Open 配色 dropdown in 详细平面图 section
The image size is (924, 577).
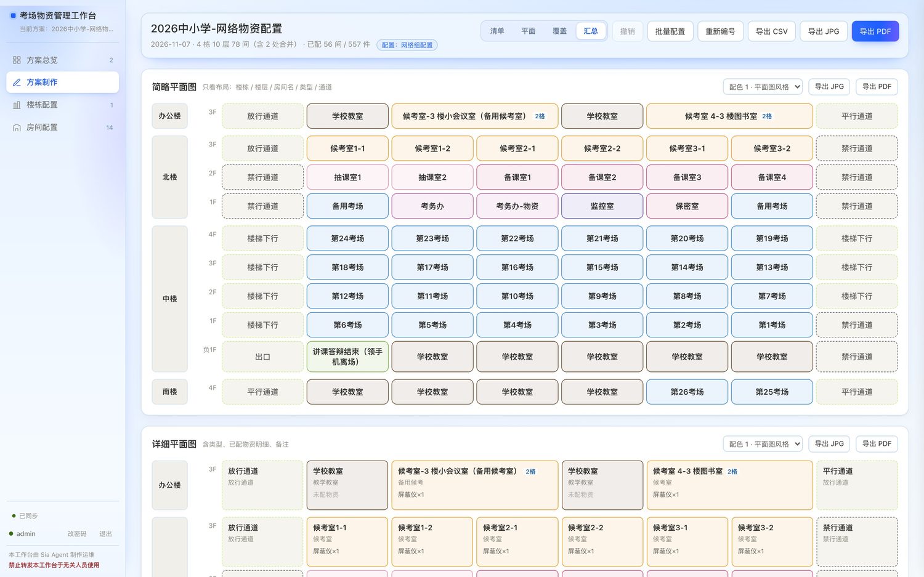[x=763, y=444]
